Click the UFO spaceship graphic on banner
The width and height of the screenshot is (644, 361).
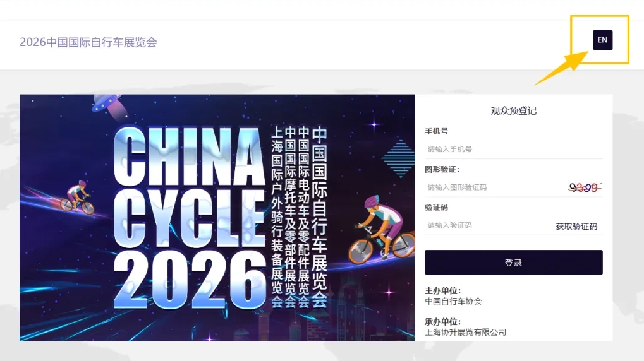(108, 105)
